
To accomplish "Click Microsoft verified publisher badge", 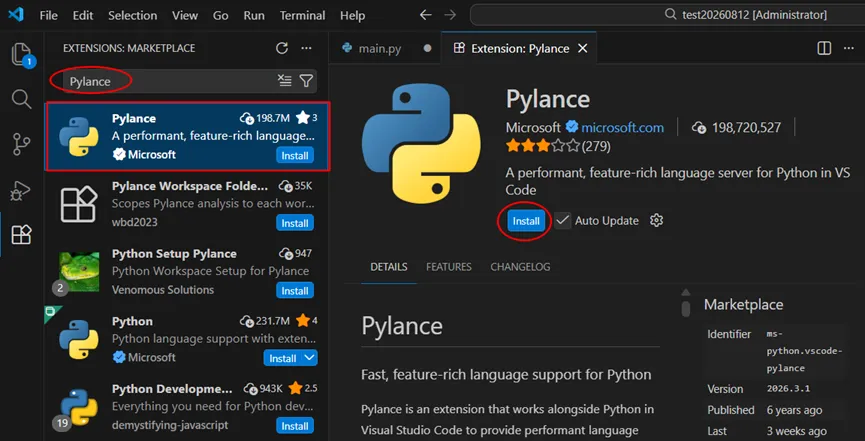I will [572, 127].
